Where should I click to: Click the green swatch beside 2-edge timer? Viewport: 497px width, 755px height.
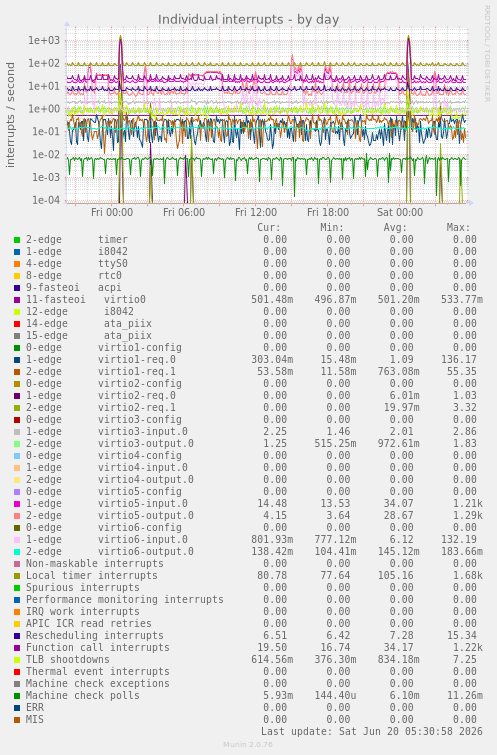pos(17,240)
